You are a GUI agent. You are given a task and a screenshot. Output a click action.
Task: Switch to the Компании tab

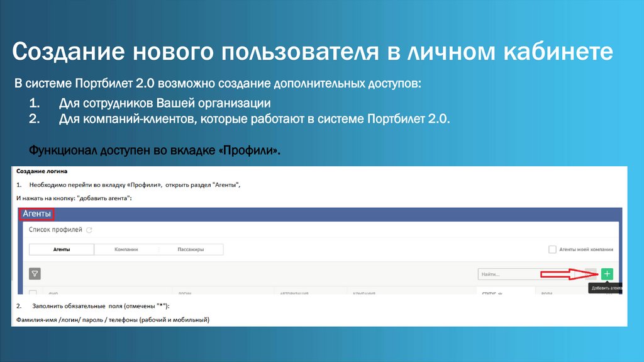coord(126,249)
